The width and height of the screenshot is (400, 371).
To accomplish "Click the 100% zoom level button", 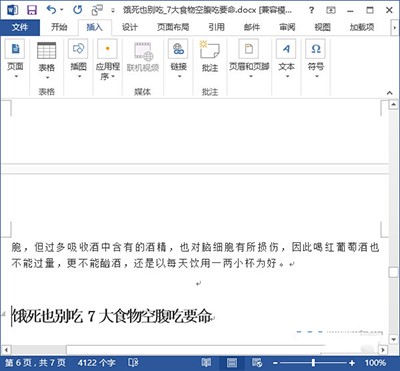I will point(375,362).
